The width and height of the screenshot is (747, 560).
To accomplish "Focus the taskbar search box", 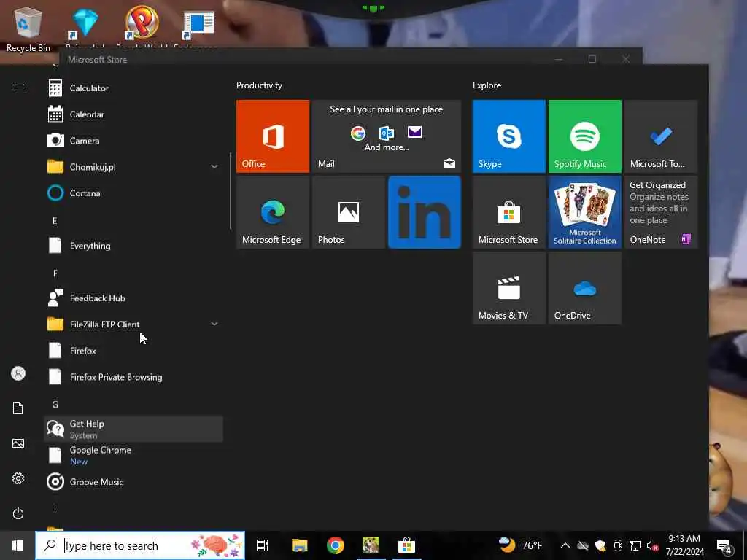I will coord(140,545).
